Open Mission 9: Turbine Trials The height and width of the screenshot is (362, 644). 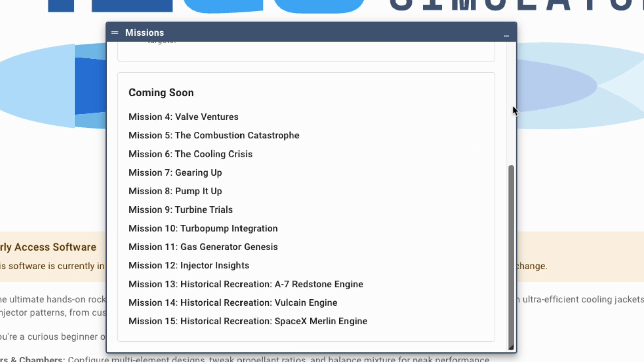point(181,209)
